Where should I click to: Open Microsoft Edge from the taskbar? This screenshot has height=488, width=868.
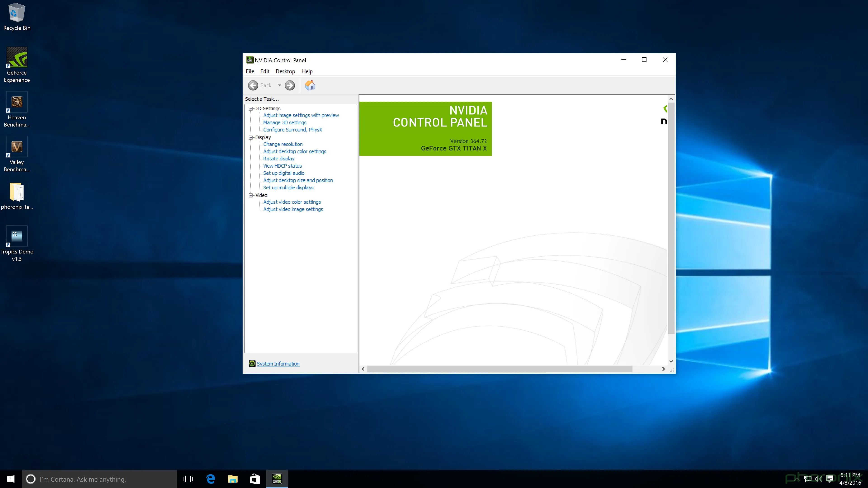click(211, 479)
